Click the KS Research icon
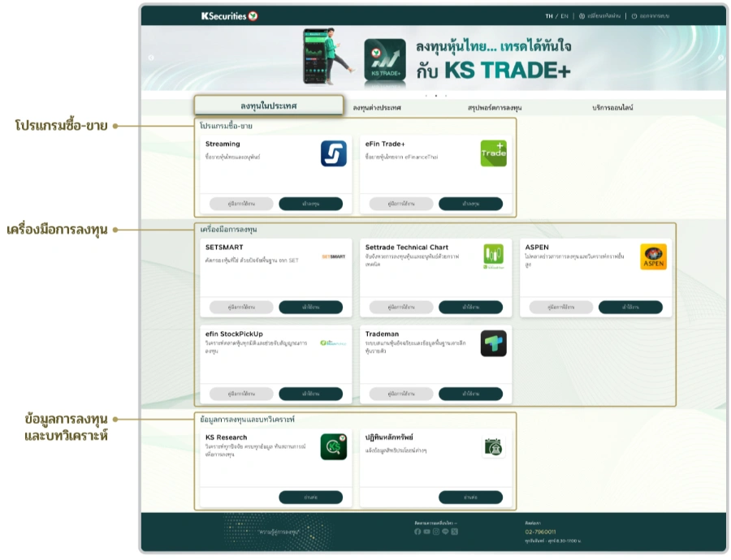Screen dimensions: 731x560 coord(333,446)
